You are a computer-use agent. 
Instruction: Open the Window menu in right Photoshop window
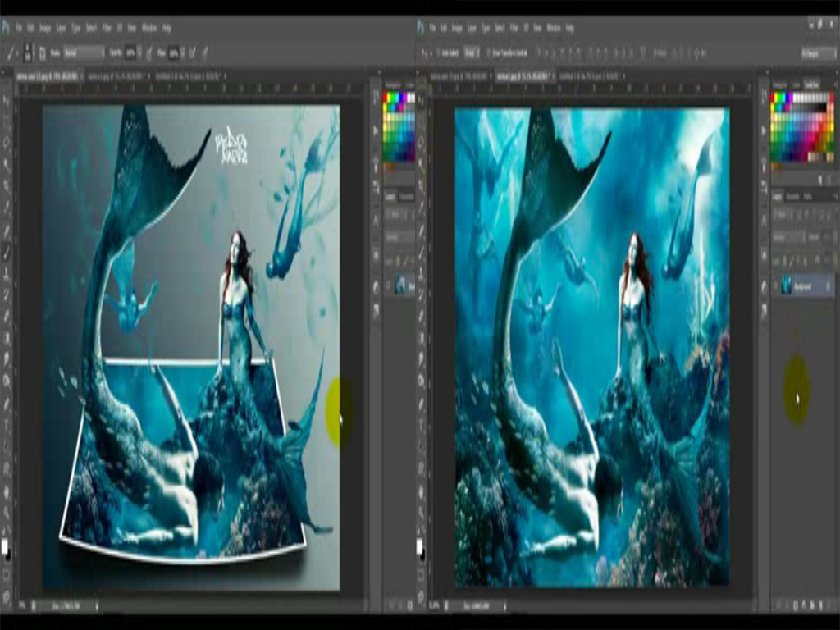[554, 28]
